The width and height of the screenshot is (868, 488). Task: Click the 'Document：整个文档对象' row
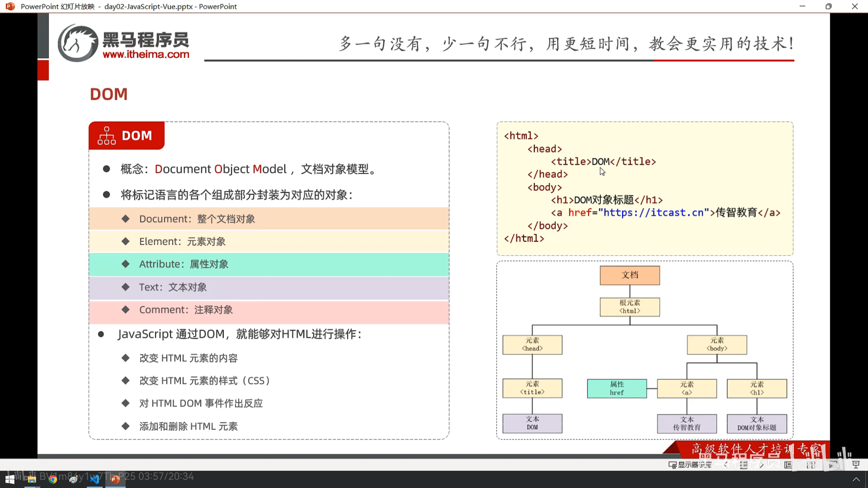point(269,219)
